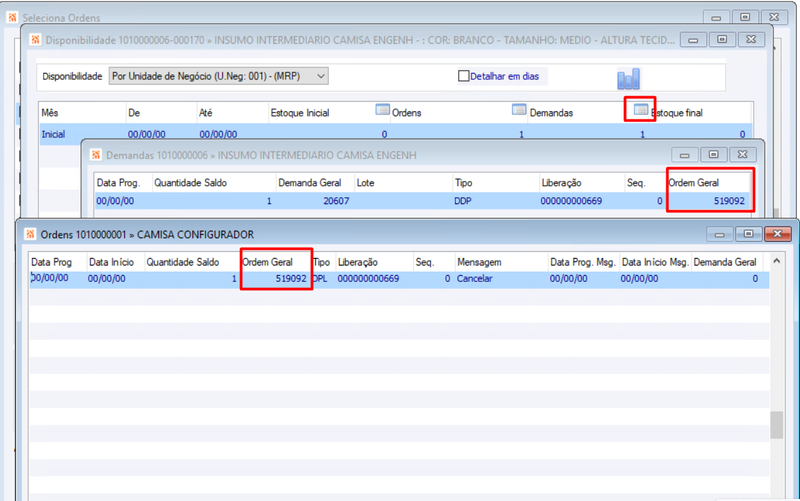Viewport: 800px width, 501px height.
Task: Click the Seleciona Ordens window icon
Action: [12, 17]
